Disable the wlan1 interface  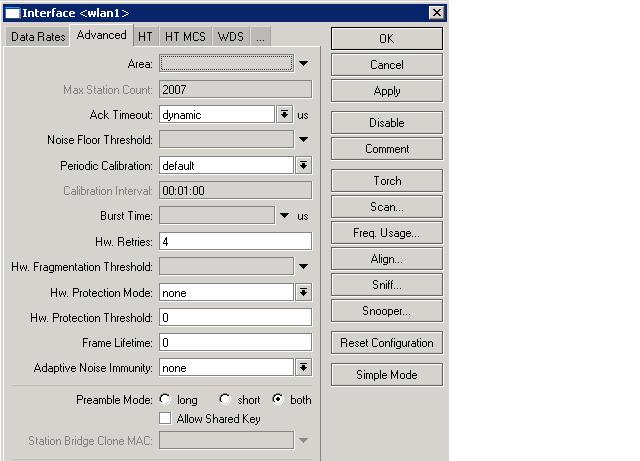387,122
